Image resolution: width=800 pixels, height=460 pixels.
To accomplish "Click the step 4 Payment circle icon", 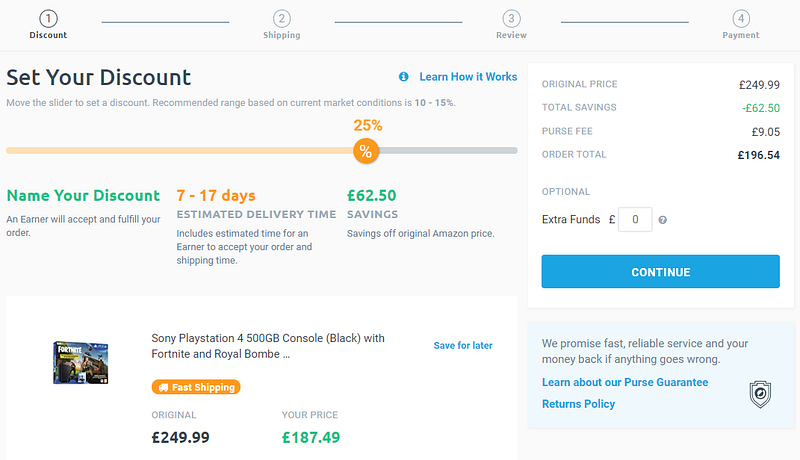I will (740, 18).
